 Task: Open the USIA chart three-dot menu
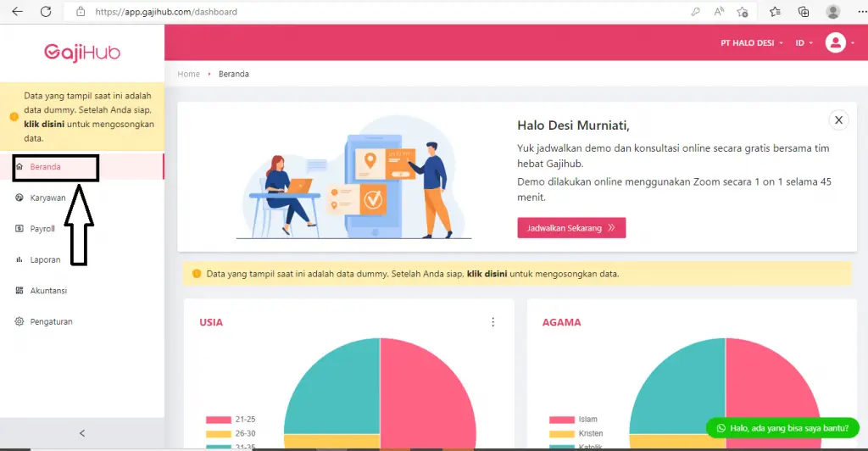pyautogui.click(x=492, y=322)
